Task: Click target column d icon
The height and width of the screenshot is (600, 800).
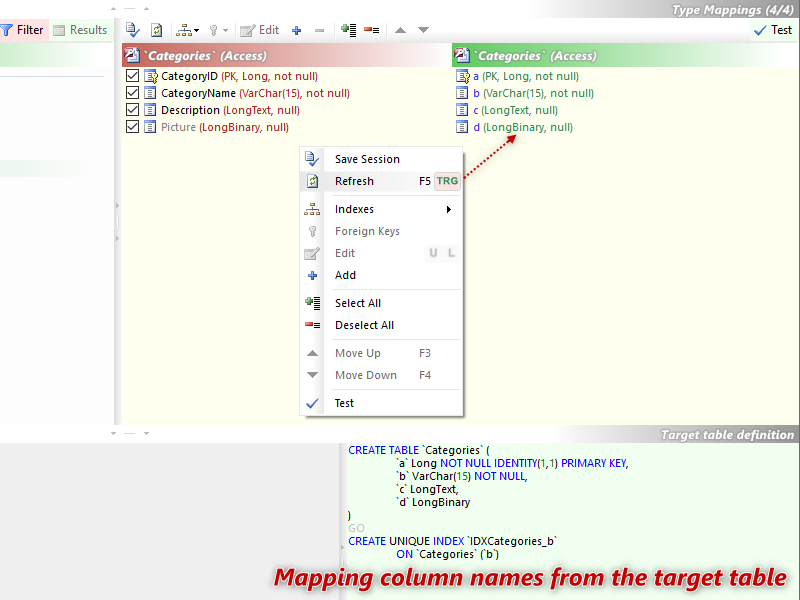Action: click(x=462, y=127)
